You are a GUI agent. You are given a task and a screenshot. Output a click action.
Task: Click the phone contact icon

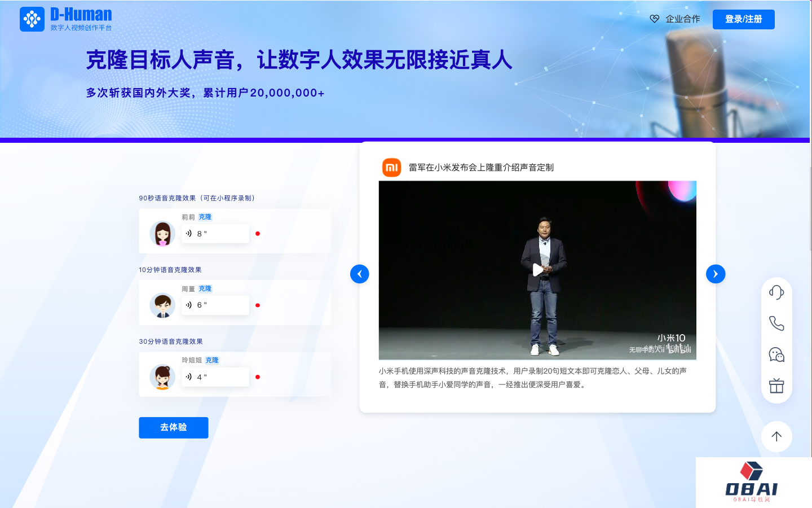pyautogui.click(x=776, y=323)
